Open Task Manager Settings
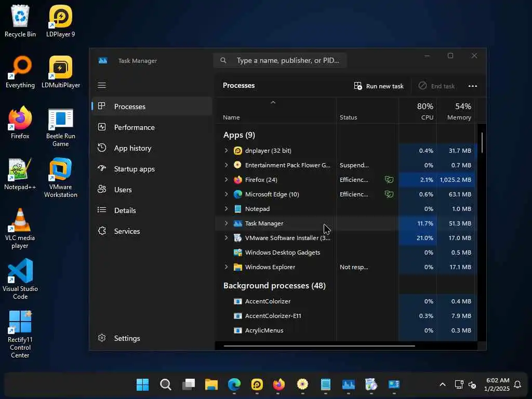This screenshot has height=399, width=532. [x=152, y=338]
